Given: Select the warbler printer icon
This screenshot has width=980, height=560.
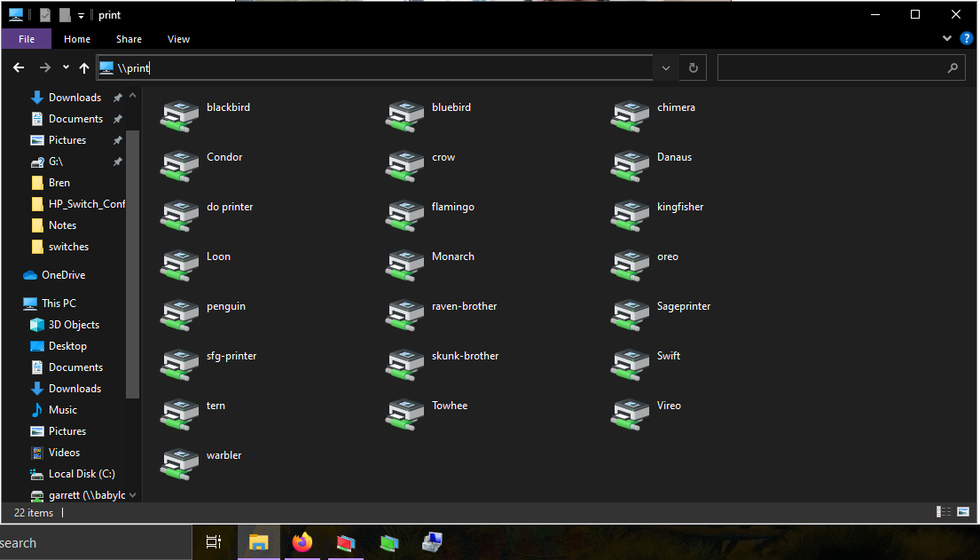Looking at the screenshot, I should point(180,464).
